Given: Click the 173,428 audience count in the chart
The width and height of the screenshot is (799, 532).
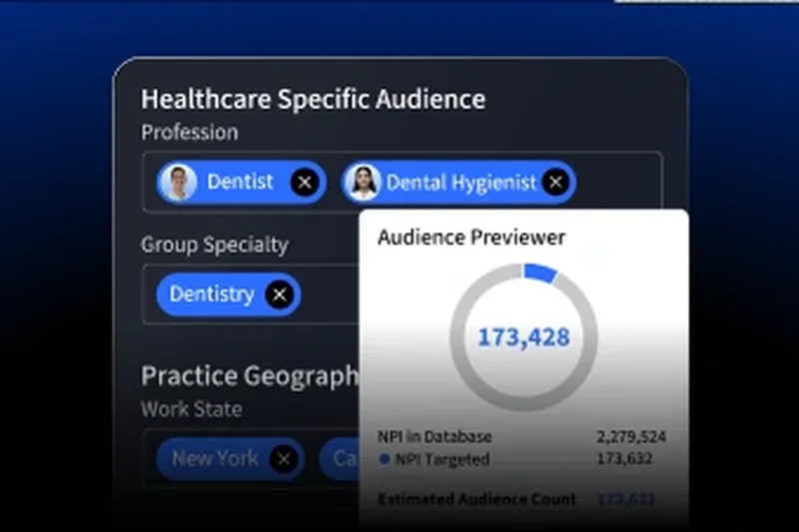Looking at the screenshot, I should pyautogui.click(x=523, y=337).
